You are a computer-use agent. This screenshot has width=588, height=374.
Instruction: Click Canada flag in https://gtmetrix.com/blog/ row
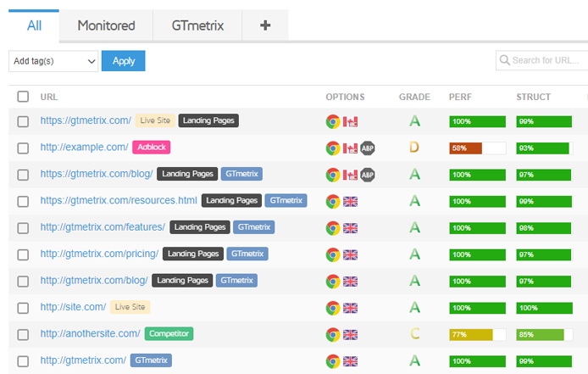(x=350, y=175)
